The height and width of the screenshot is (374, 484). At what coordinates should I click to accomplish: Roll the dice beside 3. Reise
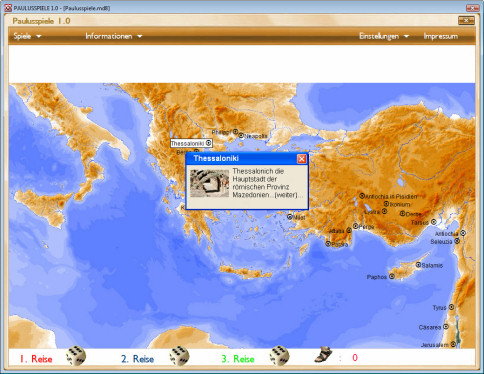(279, 356)
